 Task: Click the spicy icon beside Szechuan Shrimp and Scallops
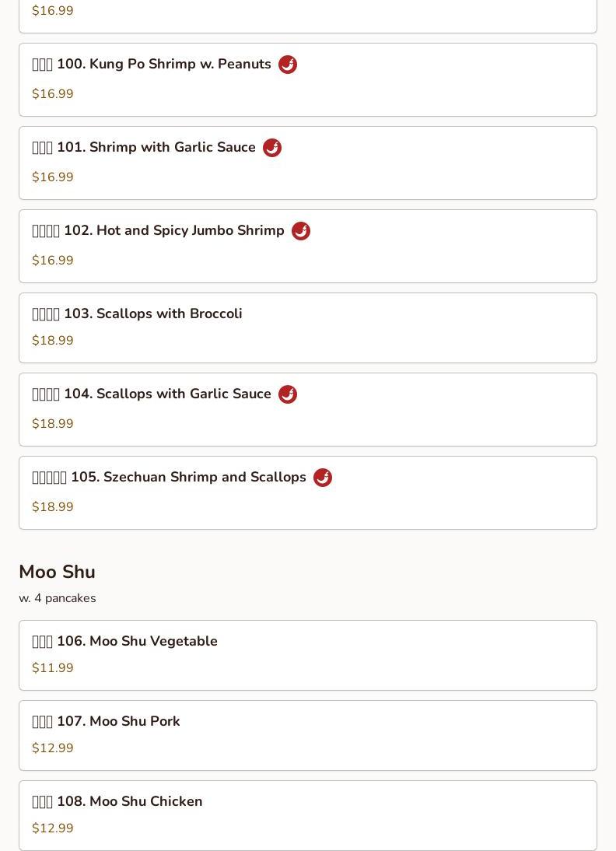point(323,478)
